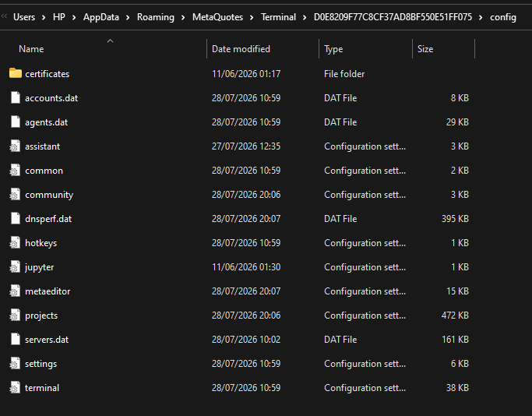Click config in the breadcrumb path

point(503,17)
